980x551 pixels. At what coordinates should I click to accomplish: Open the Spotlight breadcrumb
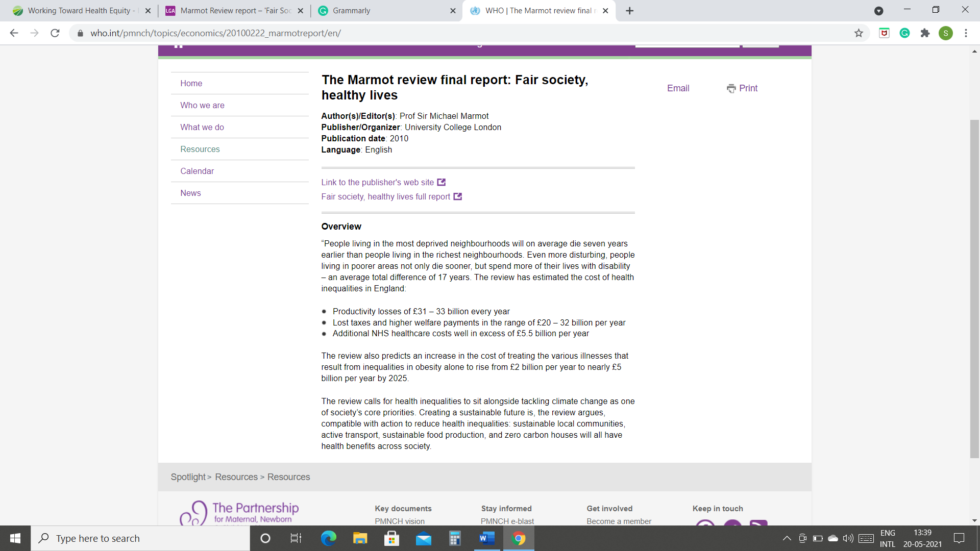188,477
